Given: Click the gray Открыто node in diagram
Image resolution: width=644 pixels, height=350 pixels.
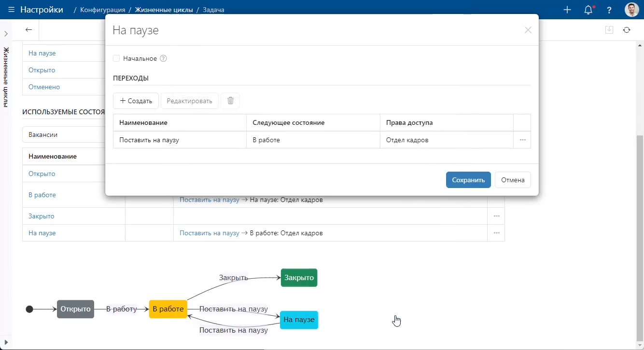Looking at the screenshot, I should pos(75,309).
